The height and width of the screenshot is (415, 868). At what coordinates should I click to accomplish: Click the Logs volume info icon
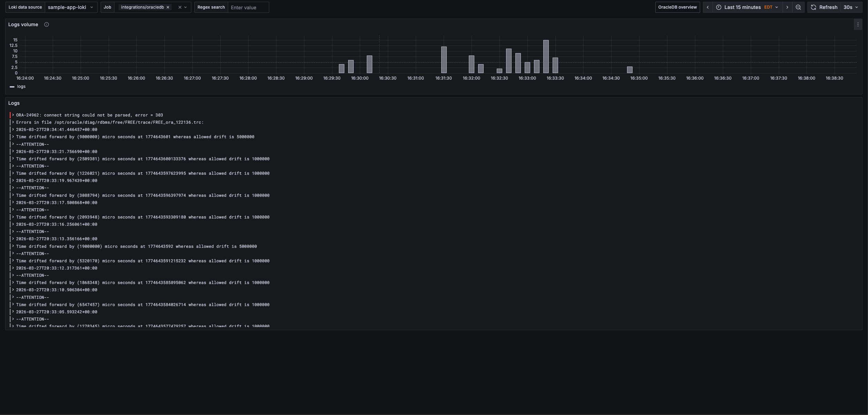click(x=47, y=24)
